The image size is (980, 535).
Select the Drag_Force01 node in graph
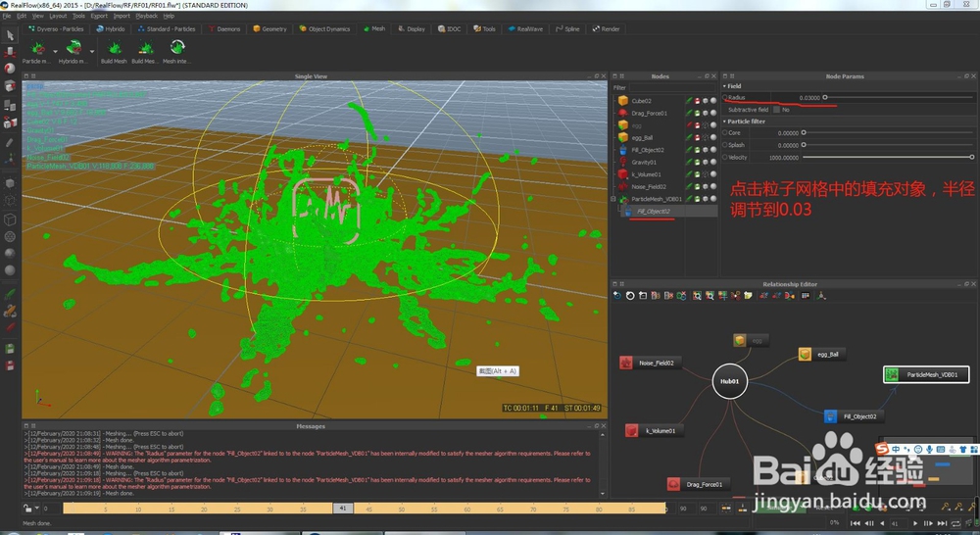pyautogui.click(x=698, y=484)
